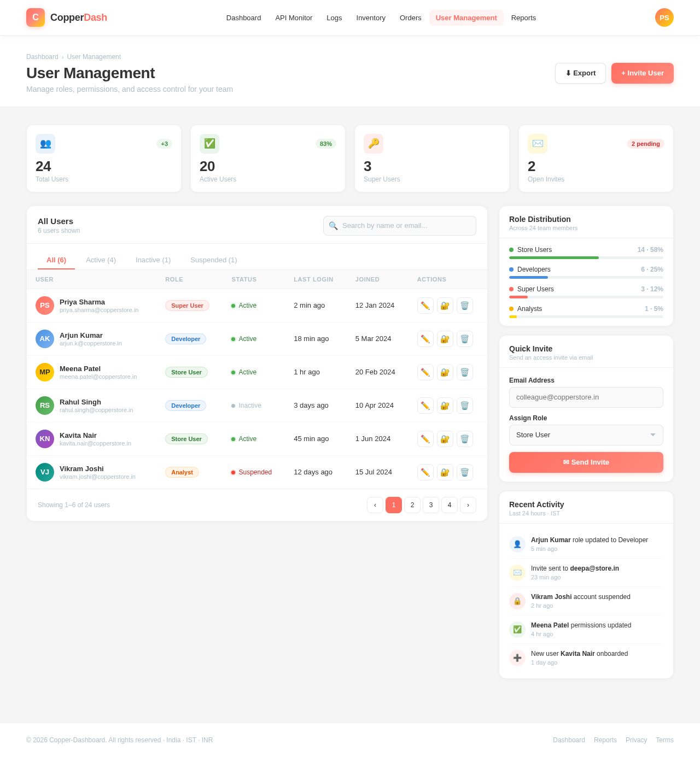Click the trash icon for Meena Patel
Viewport: 700px width, 757px height.
click(x=464, y=372)
